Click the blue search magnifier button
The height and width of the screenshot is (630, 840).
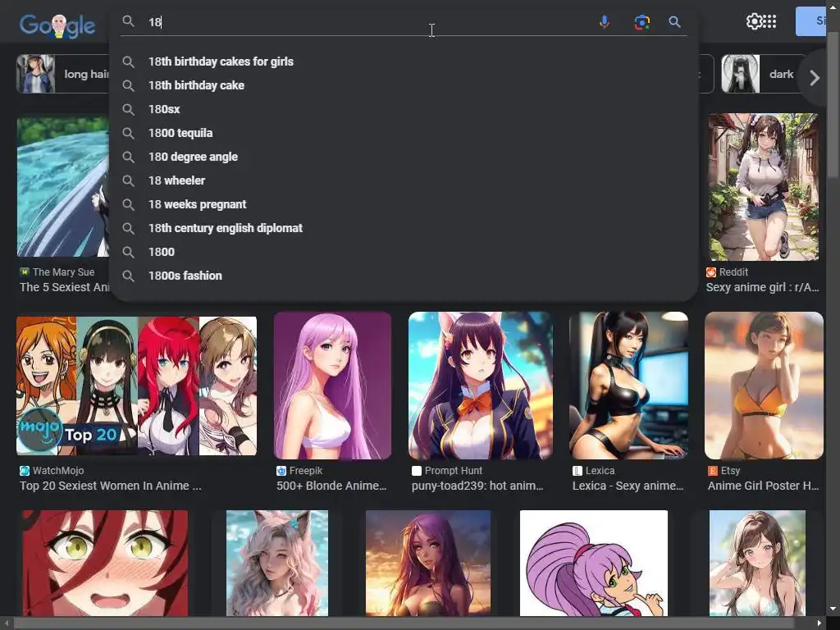[674, 22]
